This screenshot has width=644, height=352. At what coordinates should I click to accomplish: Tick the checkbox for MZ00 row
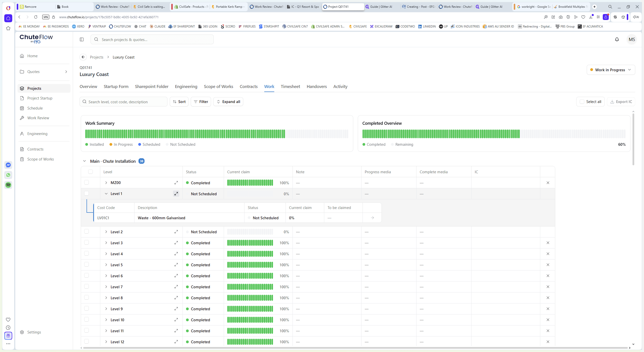[x=86, y=182]
